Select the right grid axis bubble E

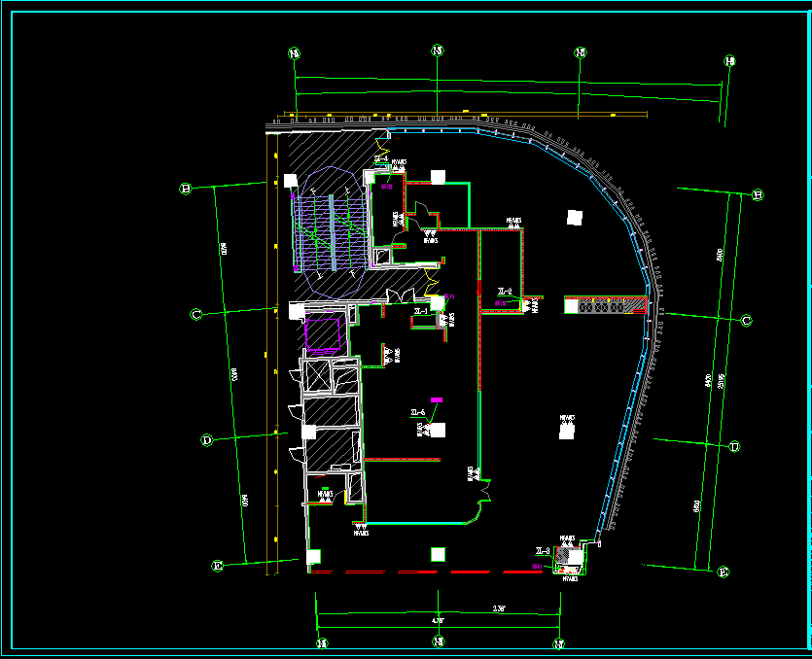point(723,572)
